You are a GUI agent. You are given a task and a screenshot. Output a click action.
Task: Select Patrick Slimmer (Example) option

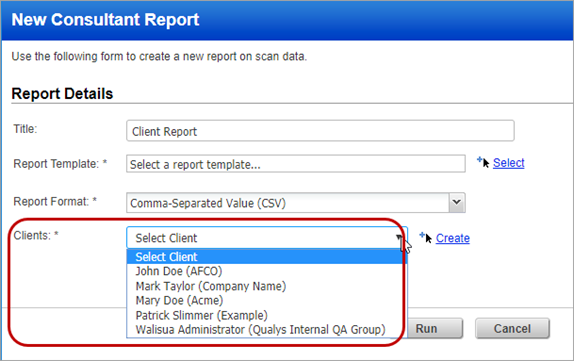pyautogui.click(x=267, y=315)
